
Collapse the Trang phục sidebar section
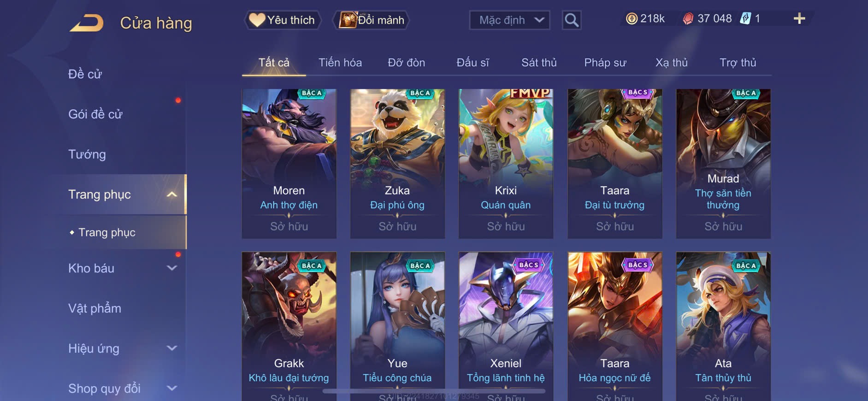[171, 195]
